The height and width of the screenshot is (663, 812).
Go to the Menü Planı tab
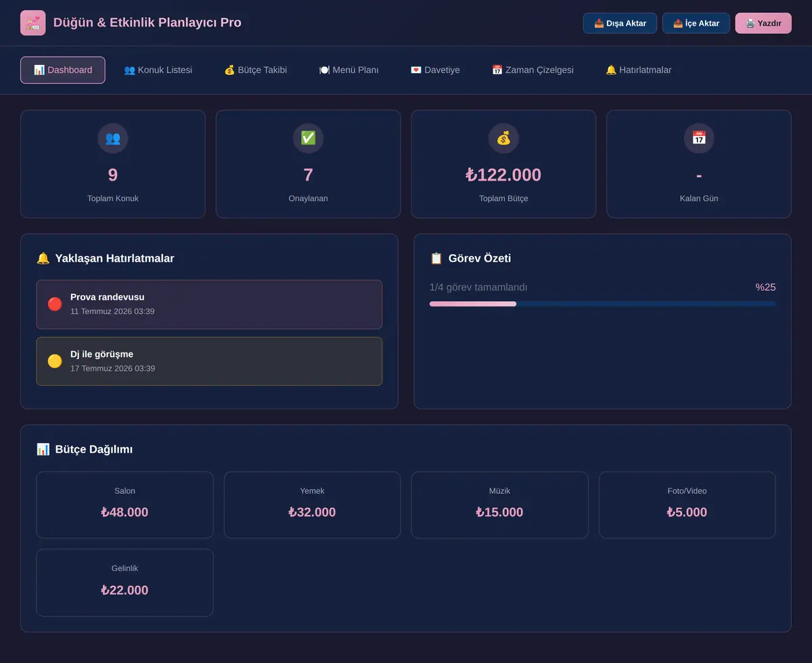(348, 70)
